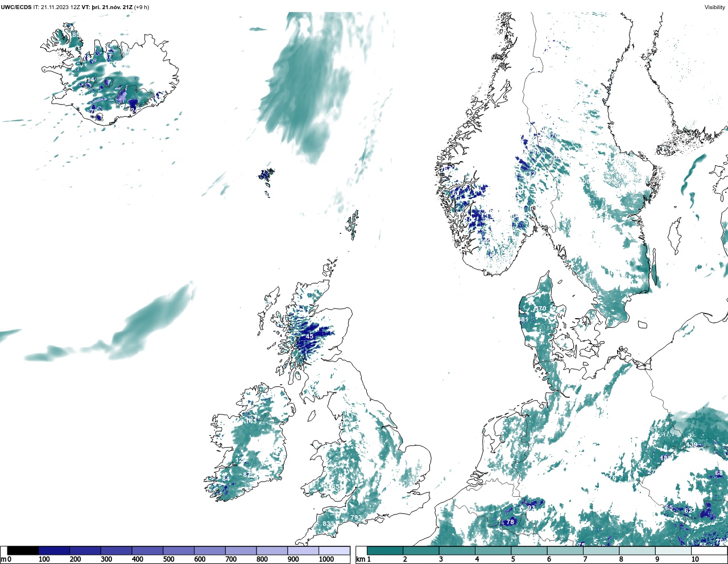The image size is (728, 564).
Task: Select the dark teal 1–2 km swatch
Action: 384,551
